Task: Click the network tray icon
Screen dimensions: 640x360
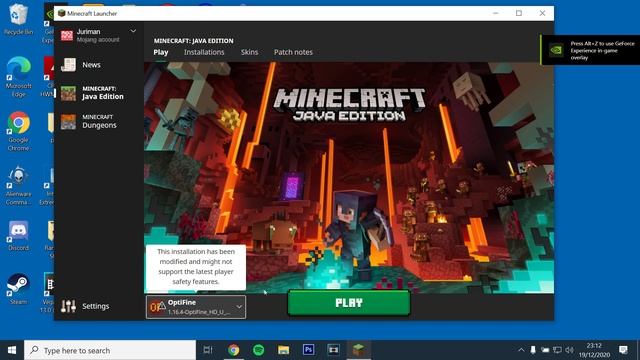Action: (x=557, y=350)
